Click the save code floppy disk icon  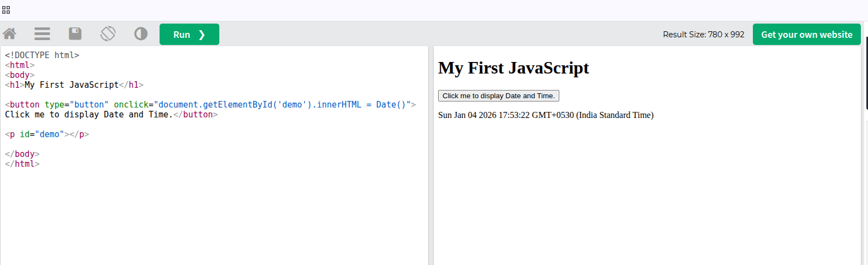75,34
